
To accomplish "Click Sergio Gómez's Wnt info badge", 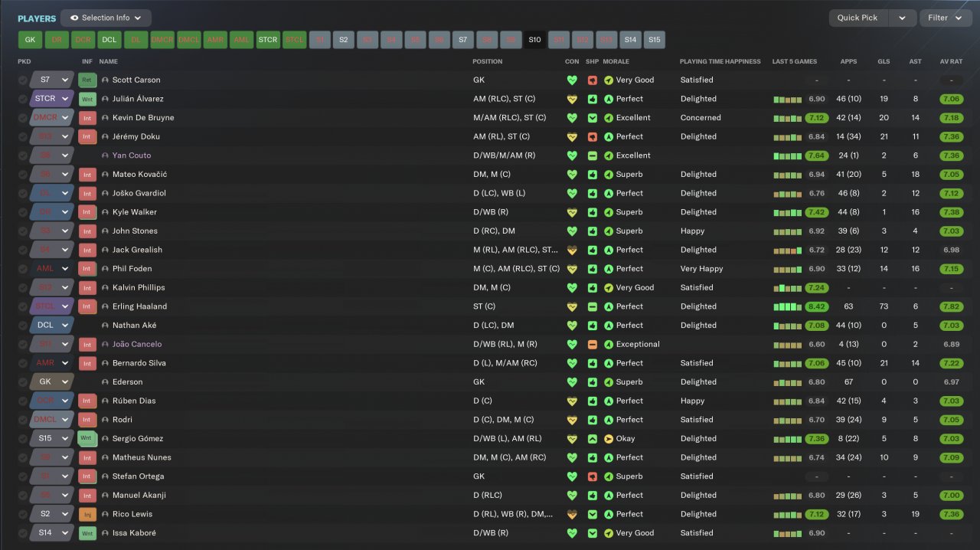I will click(x=87, y=439).
